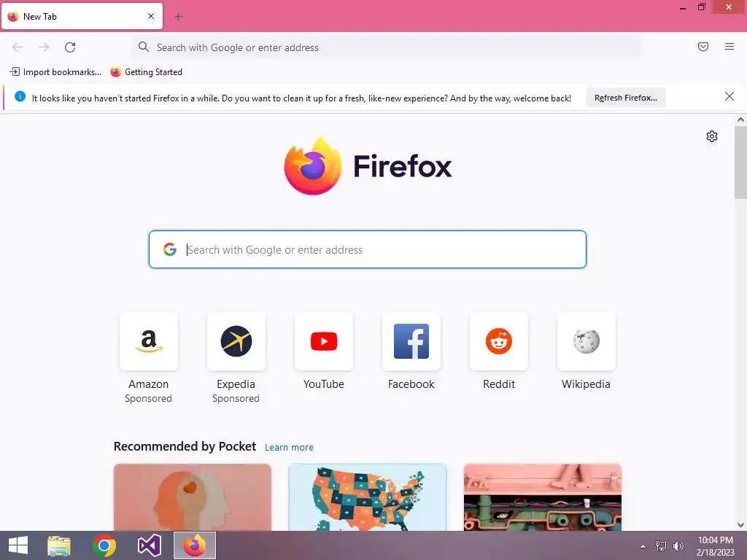Focus the central Google search box
This screenshot has height=560, width=747.
point(368,249)
